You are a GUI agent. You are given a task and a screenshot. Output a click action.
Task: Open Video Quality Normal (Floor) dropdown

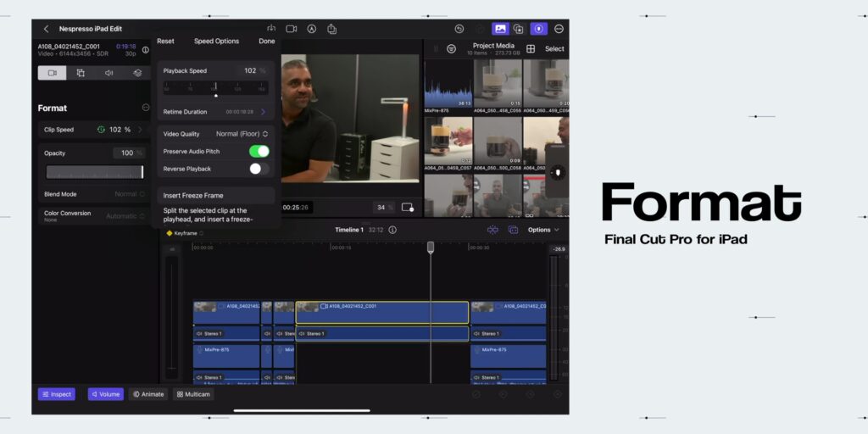pos(242,134)
